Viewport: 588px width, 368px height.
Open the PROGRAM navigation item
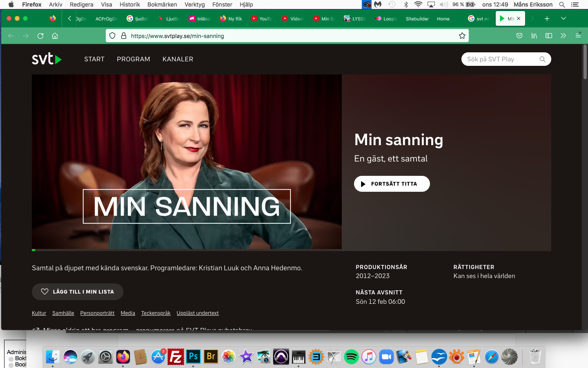point(134,59)
